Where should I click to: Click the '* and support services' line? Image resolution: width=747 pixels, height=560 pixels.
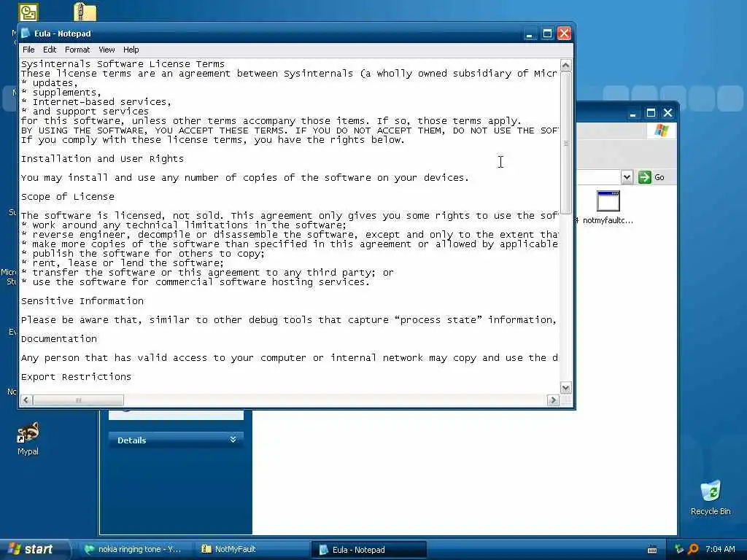coord(85,112)
